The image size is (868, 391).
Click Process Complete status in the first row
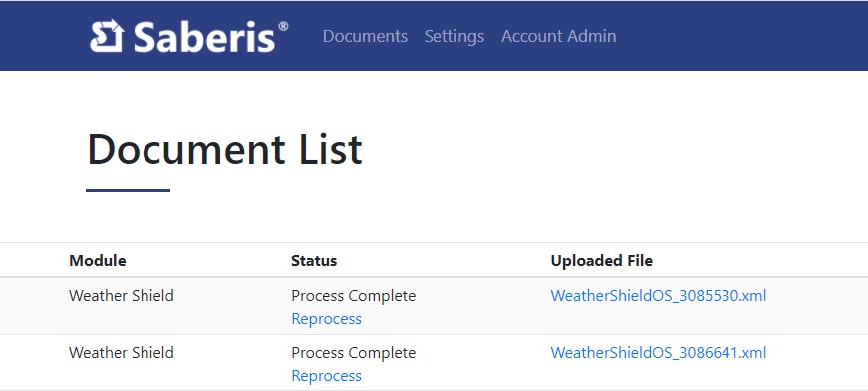tap(353, 295)
